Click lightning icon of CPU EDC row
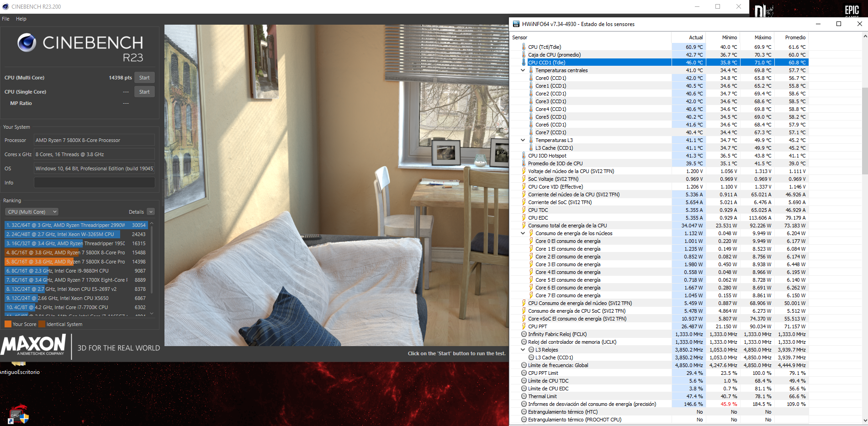 (x=524, y=218)
